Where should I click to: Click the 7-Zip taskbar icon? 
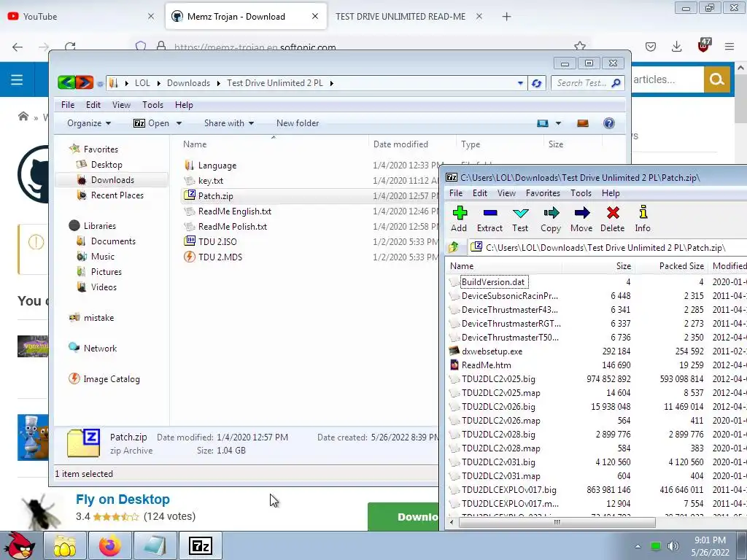point(201,545)
